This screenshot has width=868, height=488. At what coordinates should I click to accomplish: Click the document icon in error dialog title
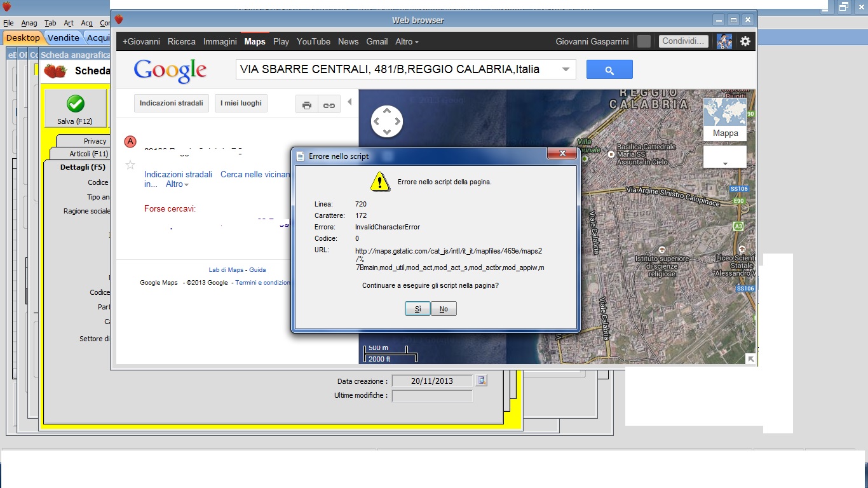[301, 156]
